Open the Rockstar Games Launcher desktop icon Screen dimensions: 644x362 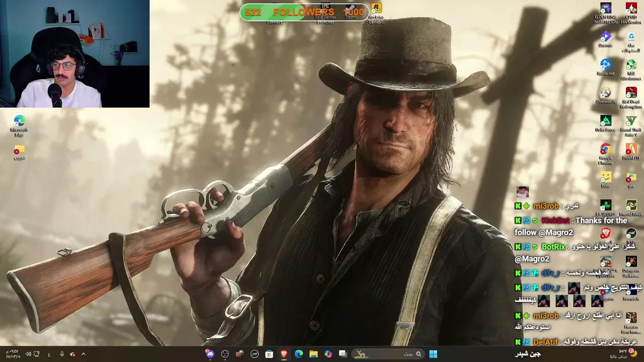pos(376,13)
